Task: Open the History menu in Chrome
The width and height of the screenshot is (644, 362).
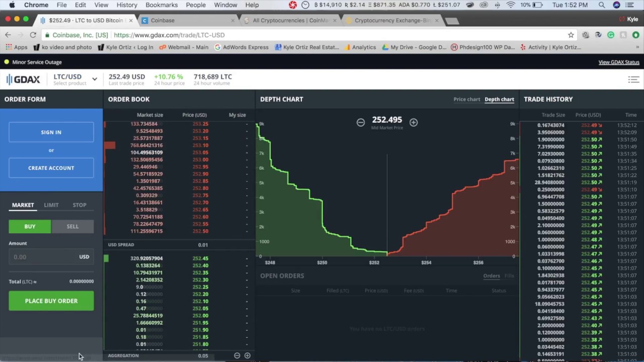Action: (127, 5)
